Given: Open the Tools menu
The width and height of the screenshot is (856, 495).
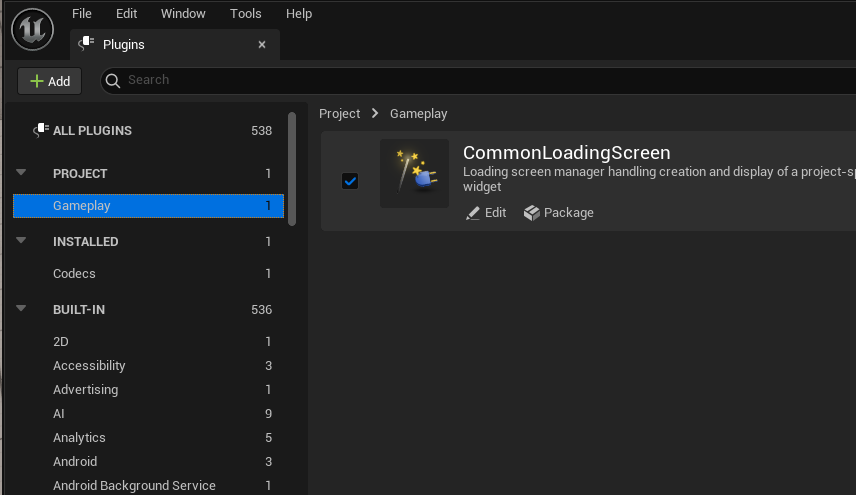Looking at the screenshot, I should tap(245, 14).
